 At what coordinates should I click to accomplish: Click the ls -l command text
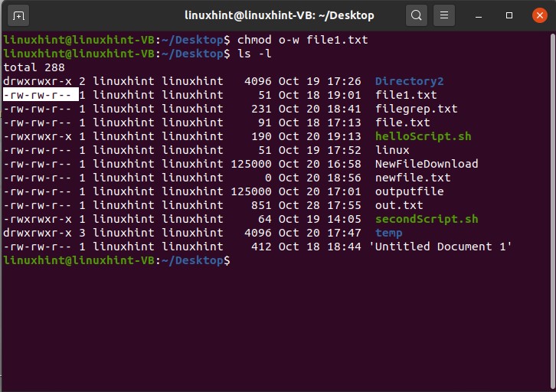coord(251,54)
